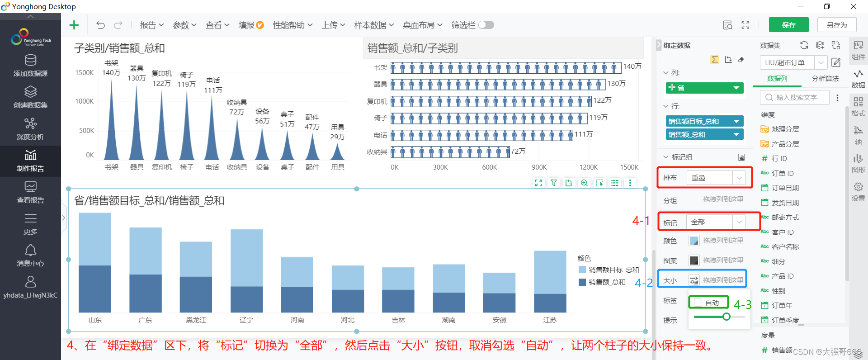
Task: Open the 格式 side tab
Action: tap(858, 107)
